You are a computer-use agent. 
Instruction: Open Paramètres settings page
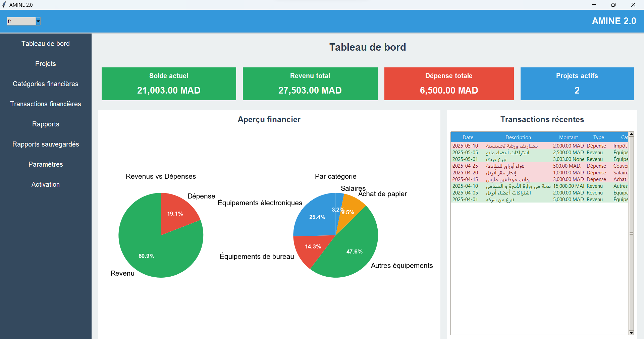(x=46, y=164)
